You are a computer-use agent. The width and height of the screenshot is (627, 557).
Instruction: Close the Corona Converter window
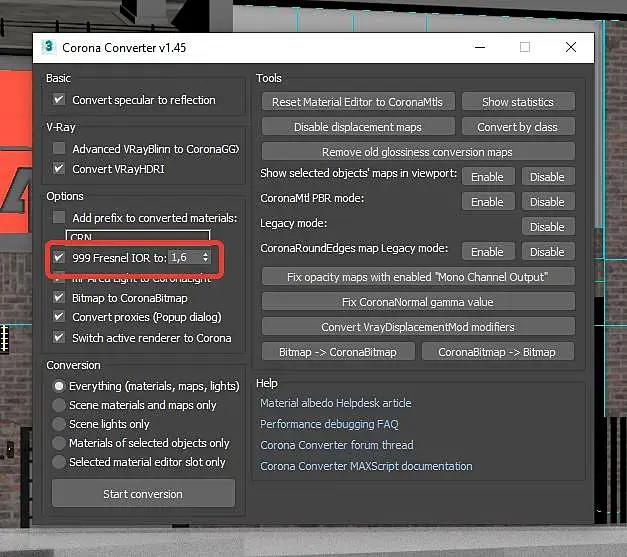[x=571, y=47]
